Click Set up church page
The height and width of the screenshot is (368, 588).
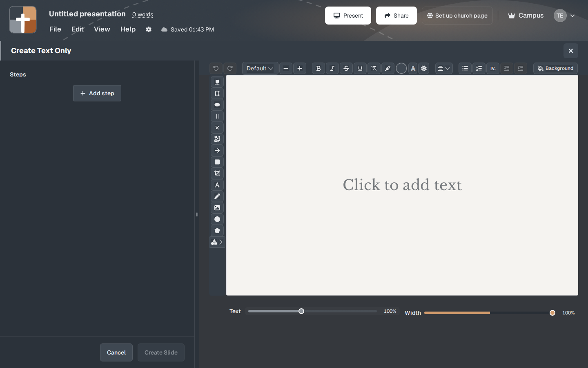point(457,16)
